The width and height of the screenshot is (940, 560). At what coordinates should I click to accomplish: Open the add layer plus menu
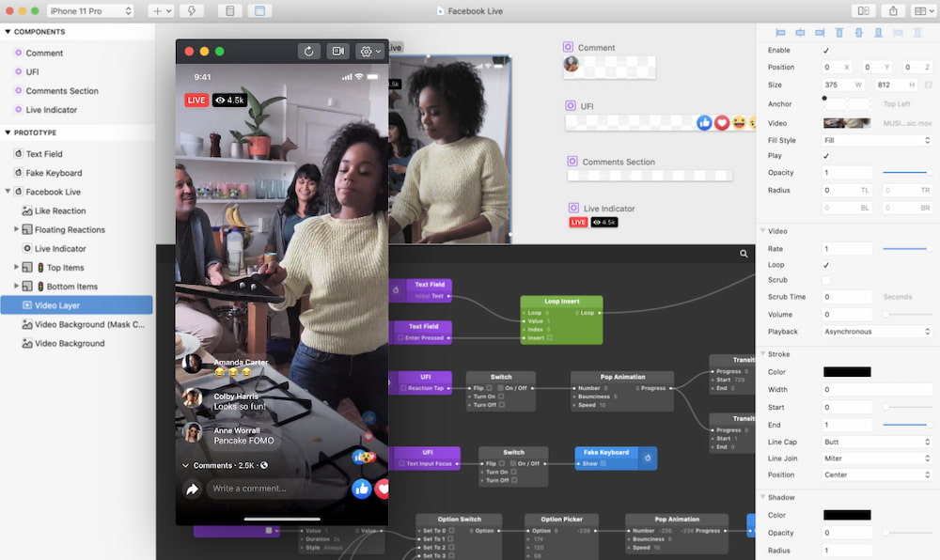(158, 10)
